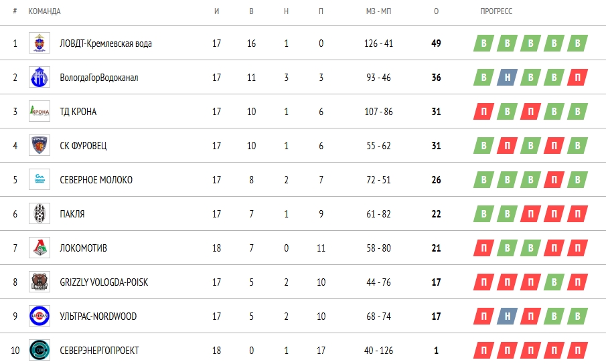
Task: Click the blue Н draw badge for УЛЬТРАС-NORDWOOD
Action: 507,316
